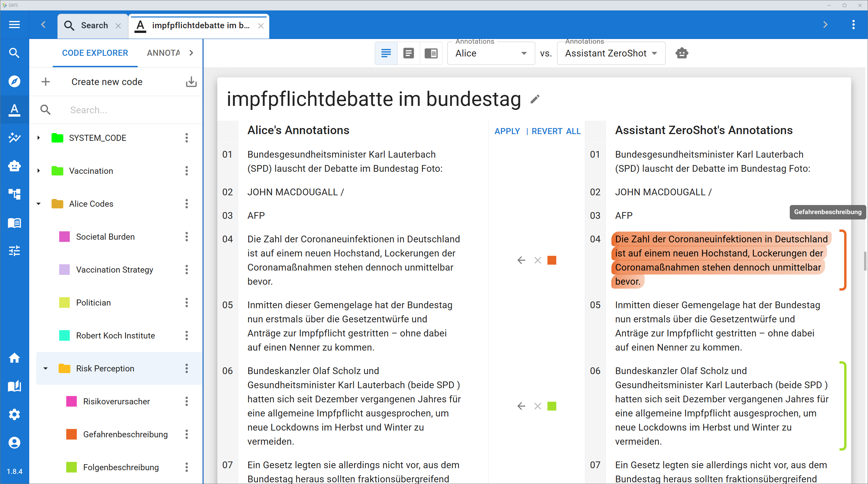Open top-right vertical dots menu
The image size is (868, 484).
click(853, 25)
